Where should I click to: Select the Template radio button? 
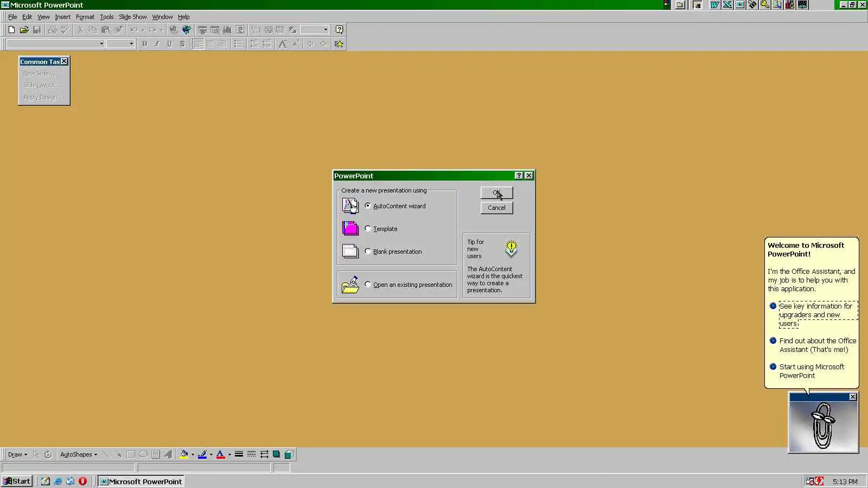pos(368,229)
